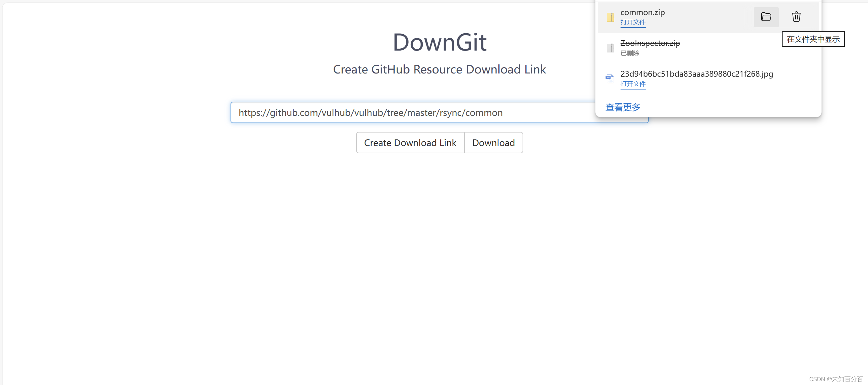Image resolution: width=868 pixels, height=385 pixels.
Task: Click the gray ZooInspector.zip file icon
Action: tap(610, 48)
